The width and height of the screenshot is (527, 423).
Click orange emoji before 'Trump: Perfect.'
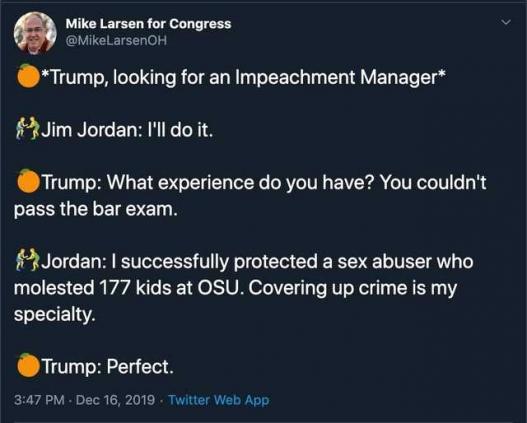[28, 365]
